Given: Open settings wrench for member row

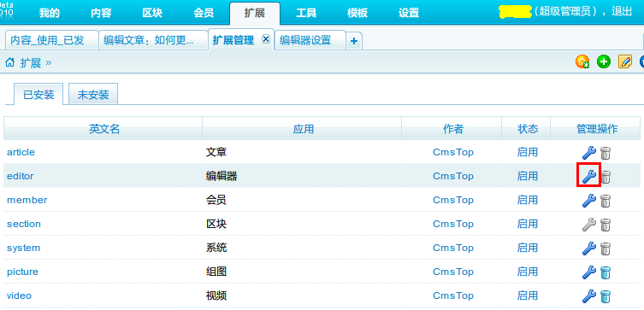Looking at the screenshot, I should click(589, 201).
